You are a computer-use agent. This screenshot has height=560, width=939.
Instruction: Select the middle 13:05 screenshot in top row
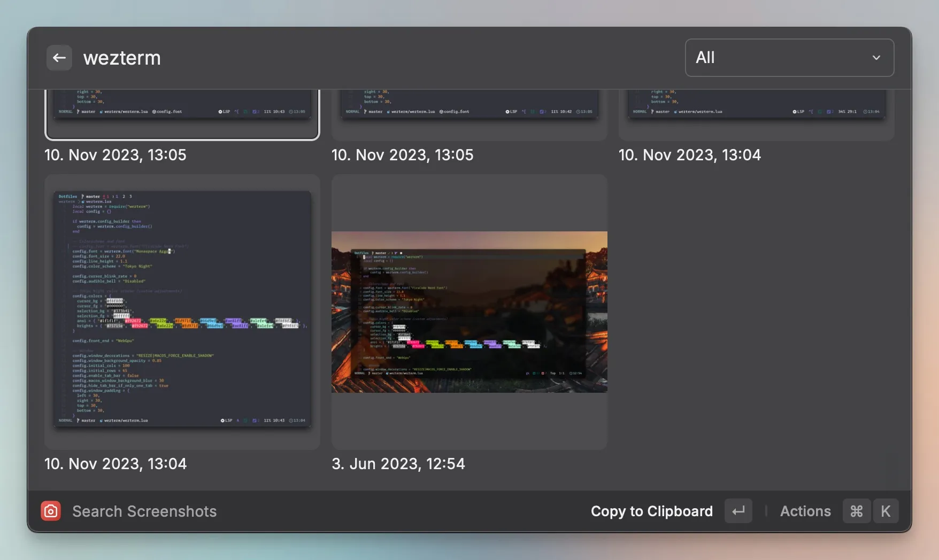(x=469, y=113)
